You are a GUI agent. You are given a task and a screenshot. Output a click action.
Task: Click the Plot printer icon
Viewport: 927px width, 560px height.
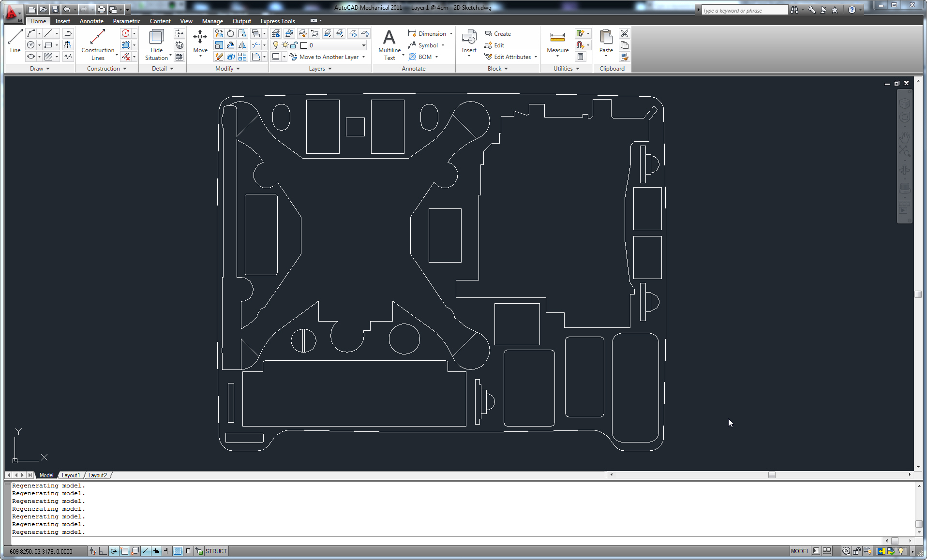pos(101,9)
